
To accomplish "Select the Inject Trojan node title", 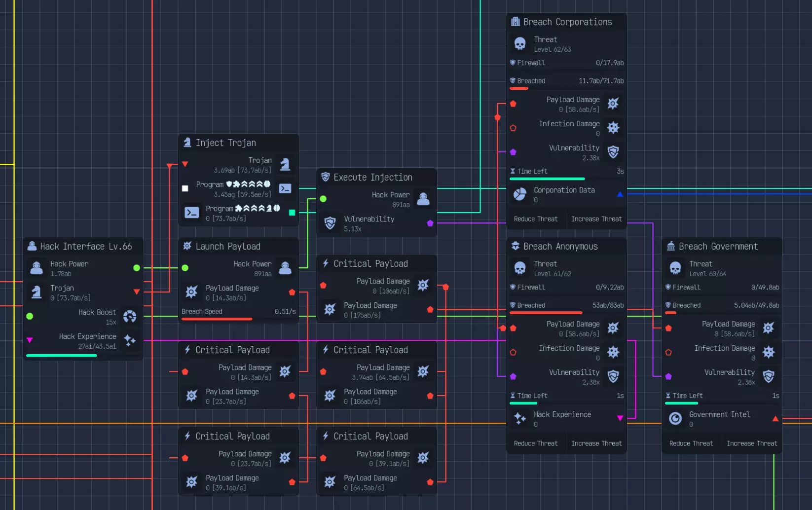I will coord(225,143).
